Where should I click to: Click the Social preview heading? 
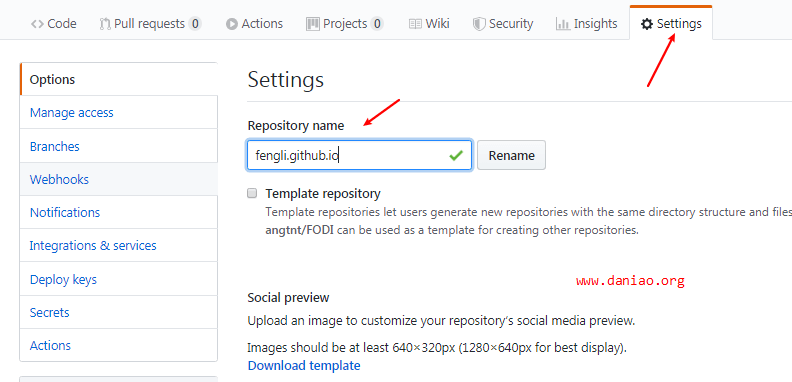pyautogui.click(x=288, y=298)
